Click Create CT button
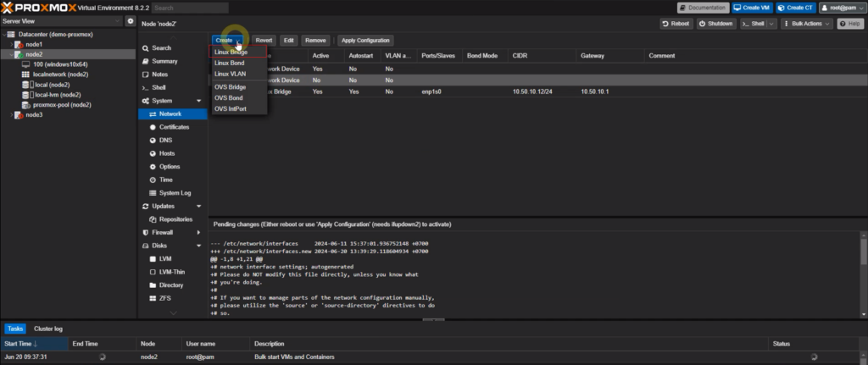The width and height of the screenshot is (868, 365). [795, 8]
